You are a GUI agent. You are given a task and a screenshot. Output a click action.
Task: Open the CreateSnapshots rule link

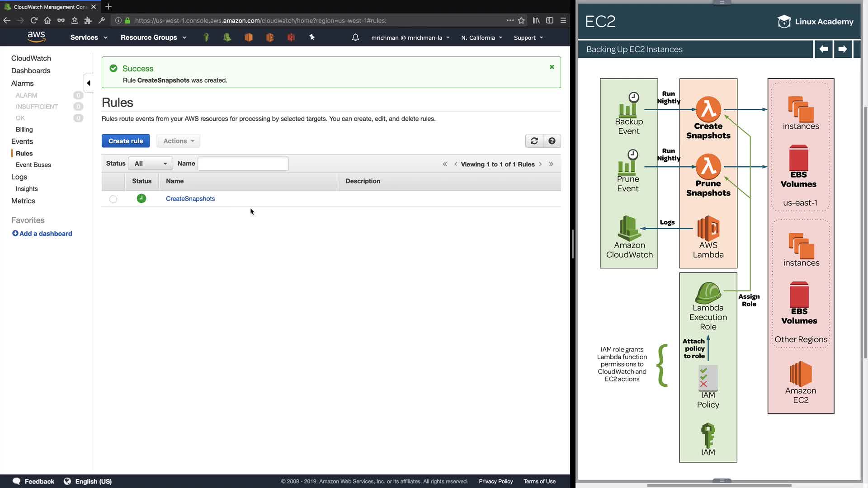[190, 199]
